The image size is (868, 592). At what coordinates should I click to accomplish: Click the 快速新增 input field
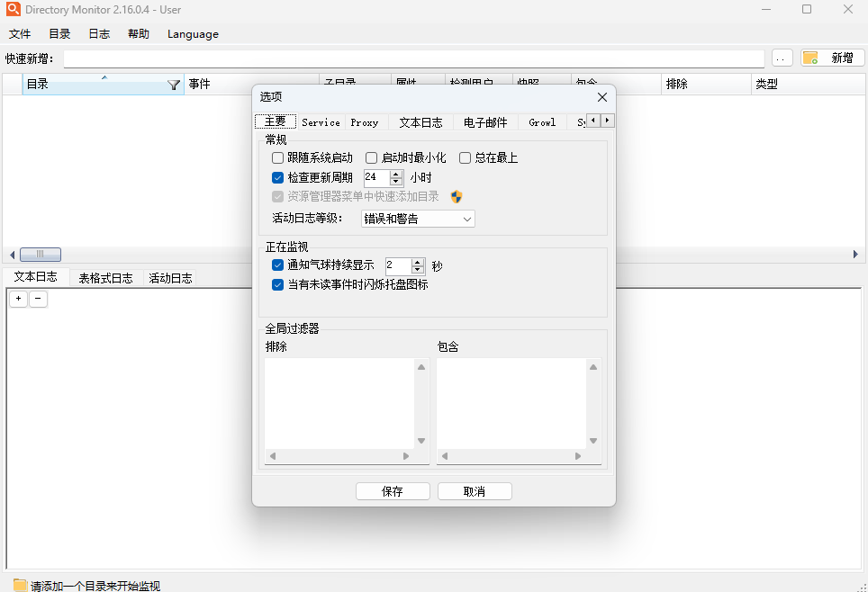(414, 58)
